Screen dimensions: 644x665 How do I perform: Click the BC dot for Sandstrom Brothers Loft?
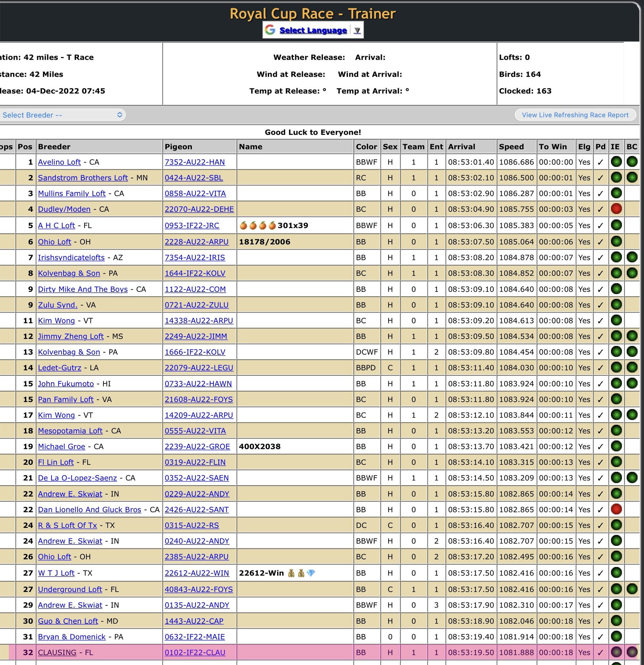632,177
